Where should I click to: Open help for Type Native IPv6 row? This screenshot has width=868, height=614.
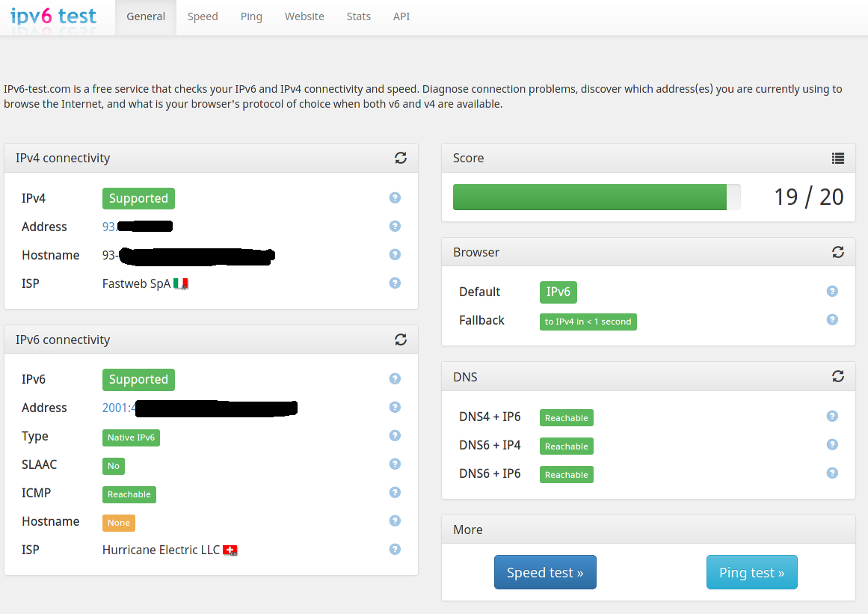tap(395, 436)
